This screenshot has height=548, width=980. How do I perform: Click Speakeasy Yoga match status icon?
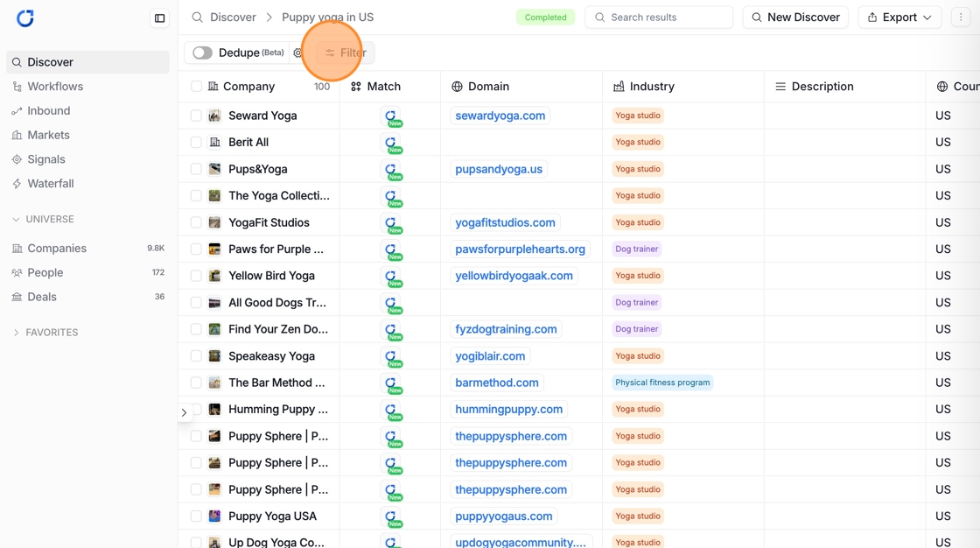pos(391,356)
